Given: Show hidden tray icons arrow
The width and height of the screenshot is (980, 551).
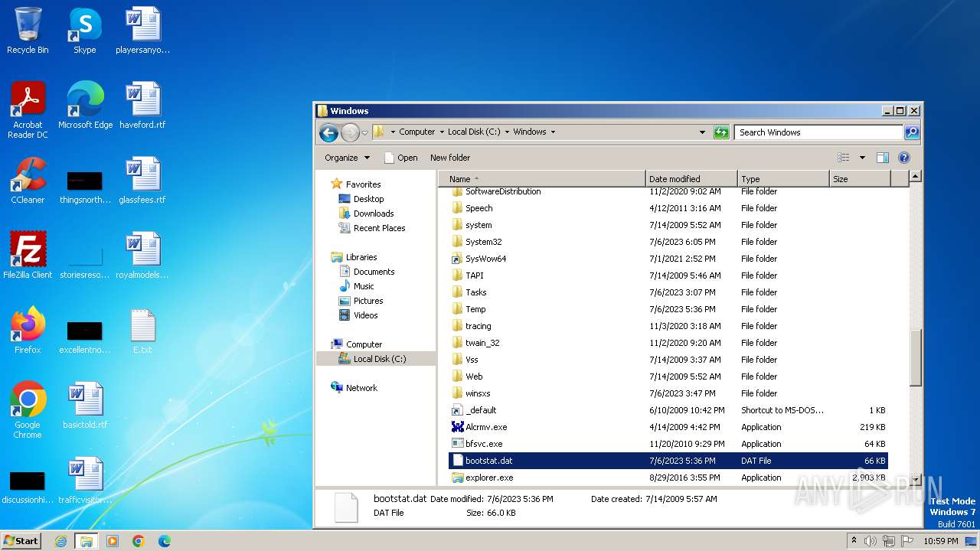Looking at the screenshot, I should click(x=854, y=540).
